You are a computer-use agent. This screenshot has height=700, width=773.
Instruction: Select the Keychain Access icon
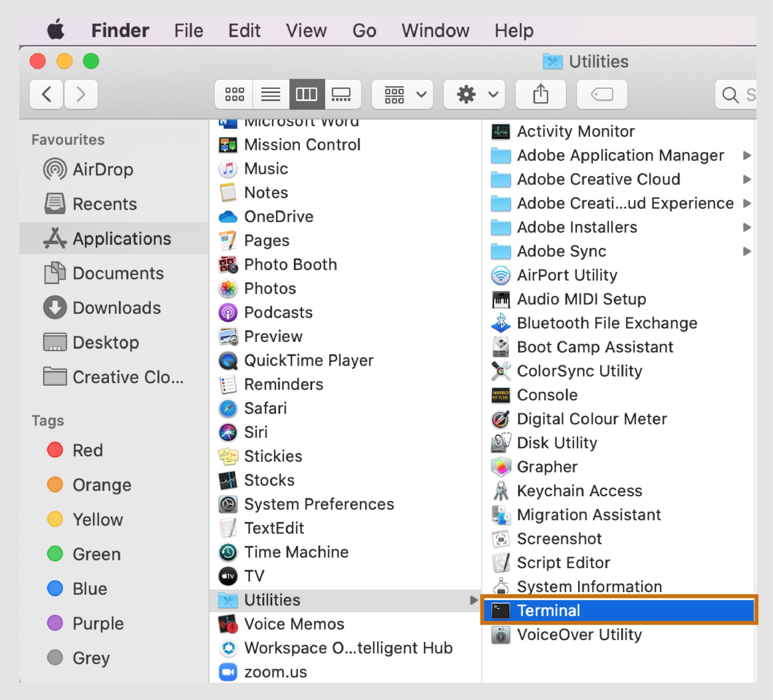point(501,491)
